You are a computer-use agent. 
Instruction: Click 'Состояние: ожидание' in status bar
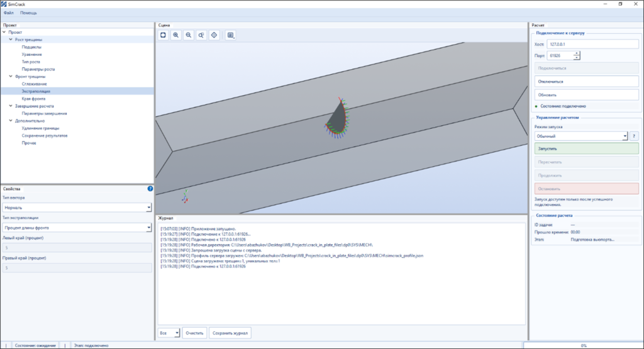[x=35, y=345]
